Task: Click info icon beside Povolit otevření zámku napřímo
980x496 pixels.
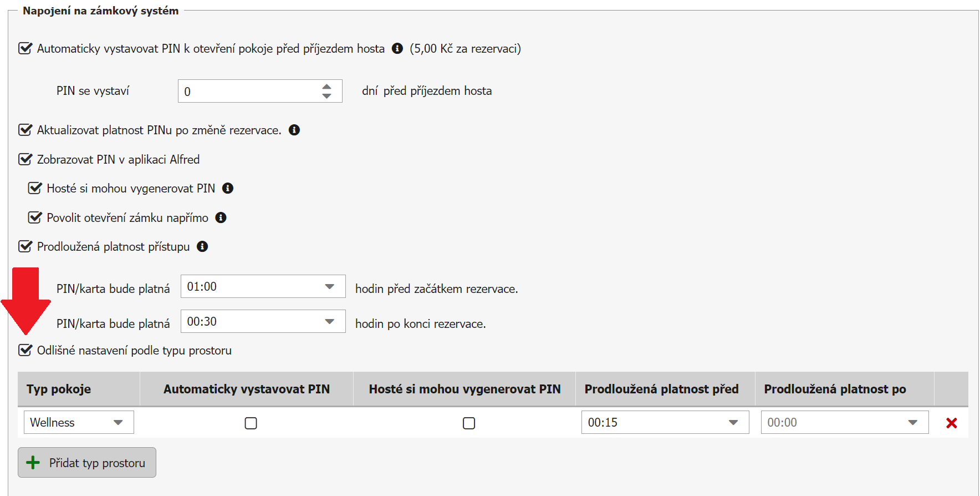Action: point(221,217)
